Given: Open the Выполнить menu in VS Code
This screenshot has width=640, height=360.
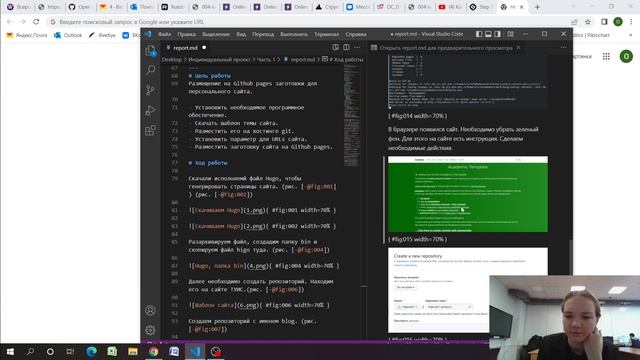Looking at the screenshot, I should (x=294, y=34).
